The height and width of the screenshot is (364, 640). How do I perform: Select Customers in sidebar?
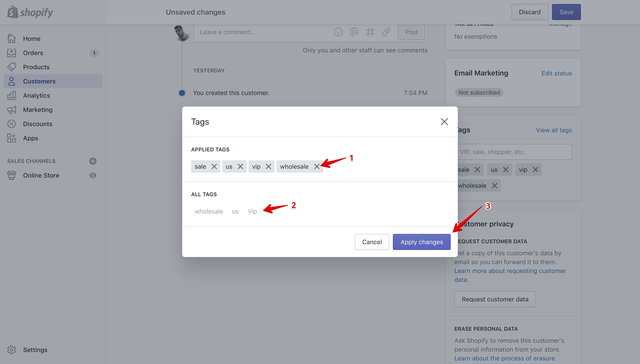coord(53,81)
